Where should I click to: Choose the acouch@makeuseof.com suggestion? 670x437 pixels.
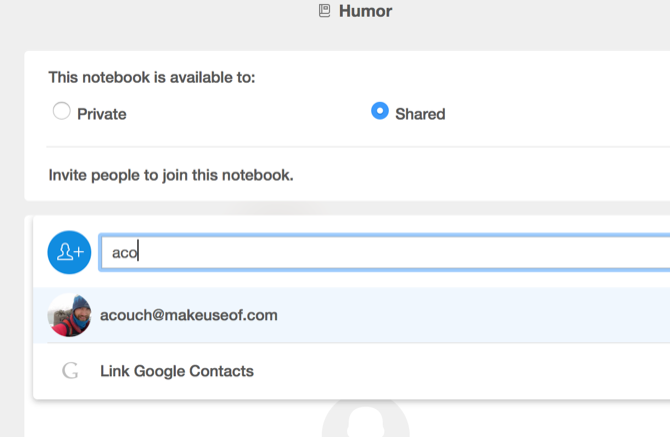pos(189,315)
